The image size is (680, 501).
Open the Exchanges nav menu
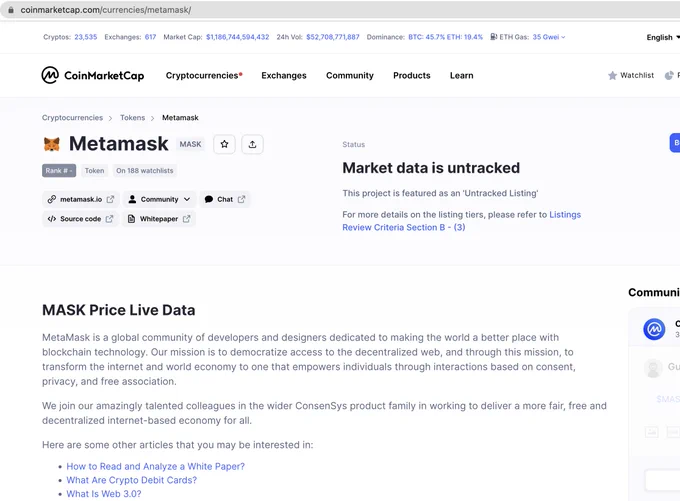[x=284, y=75]
